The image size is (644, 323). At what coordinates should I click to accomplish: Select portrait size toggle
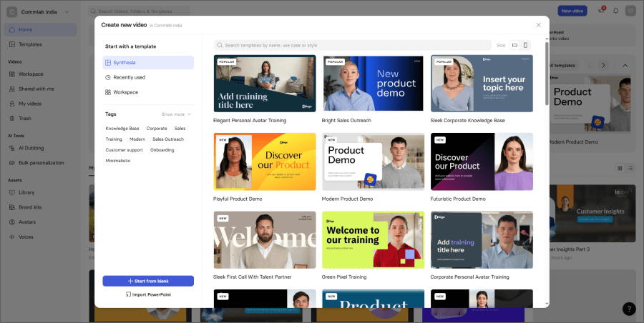[525, 45]
